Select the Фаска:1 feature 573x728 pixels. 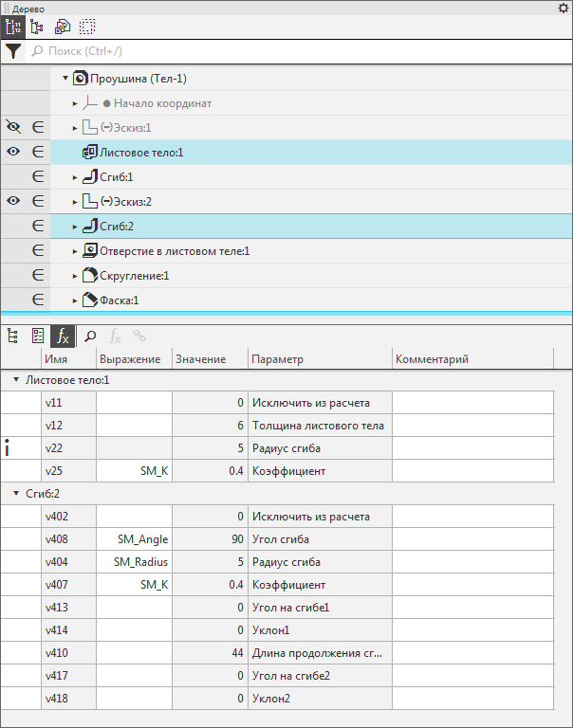tap(119, 300)
